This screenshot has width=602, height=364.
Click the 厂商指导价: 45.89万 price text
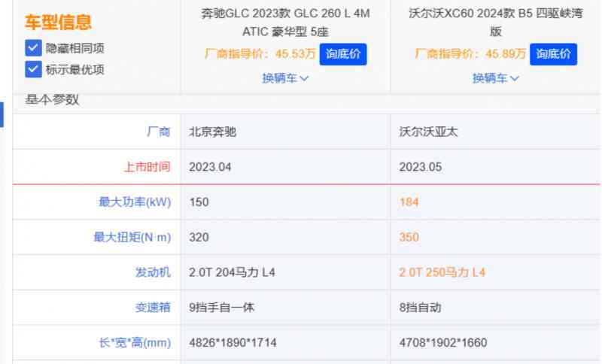pos(470,53)
